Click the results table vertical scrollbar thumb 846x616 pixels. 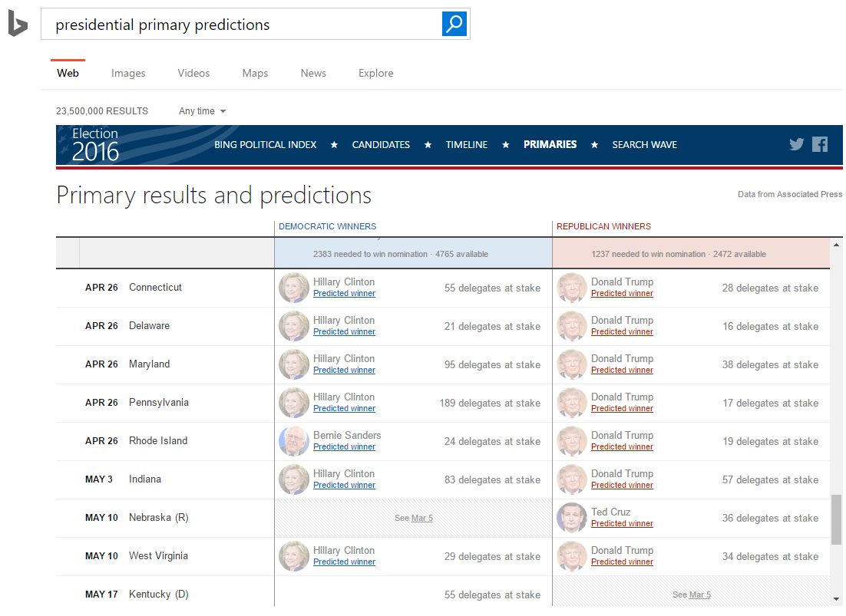tap(836, 519)
